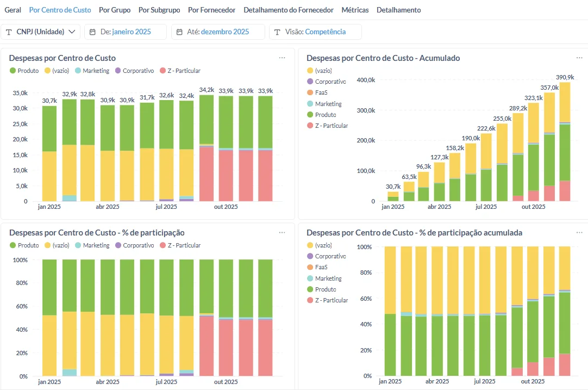Open the ellipsis menu of the Acumulado chart

coord(579,58)
